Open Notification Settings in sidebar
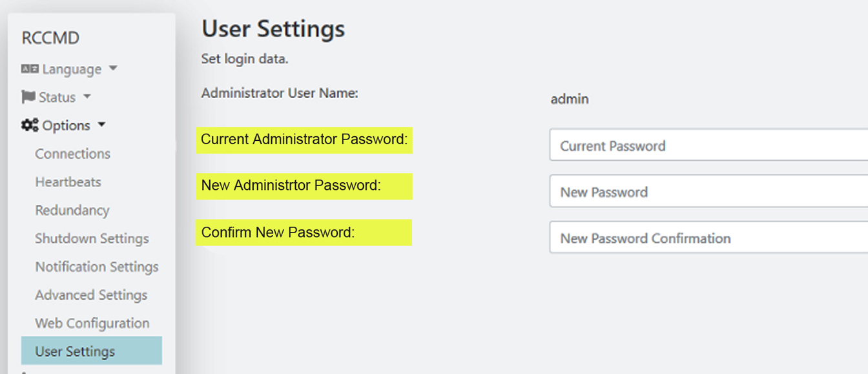The image size is (868, 374). [96, 267]
